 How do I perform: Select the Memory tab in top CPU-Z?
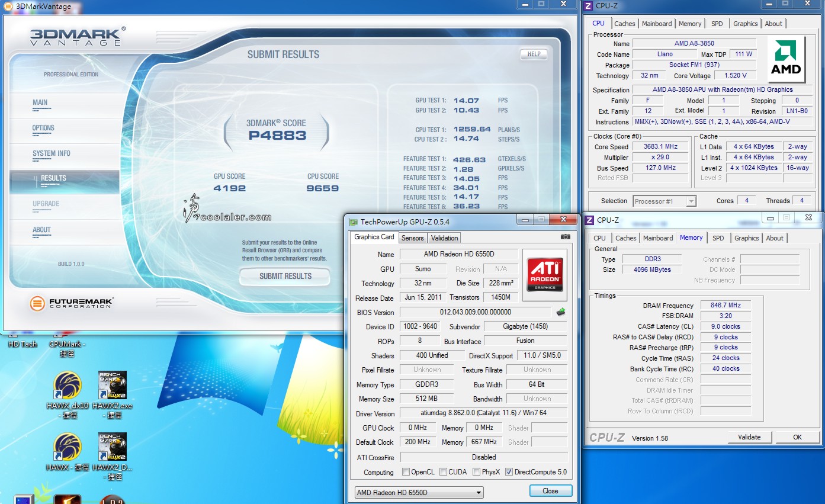tap(690, 24)
